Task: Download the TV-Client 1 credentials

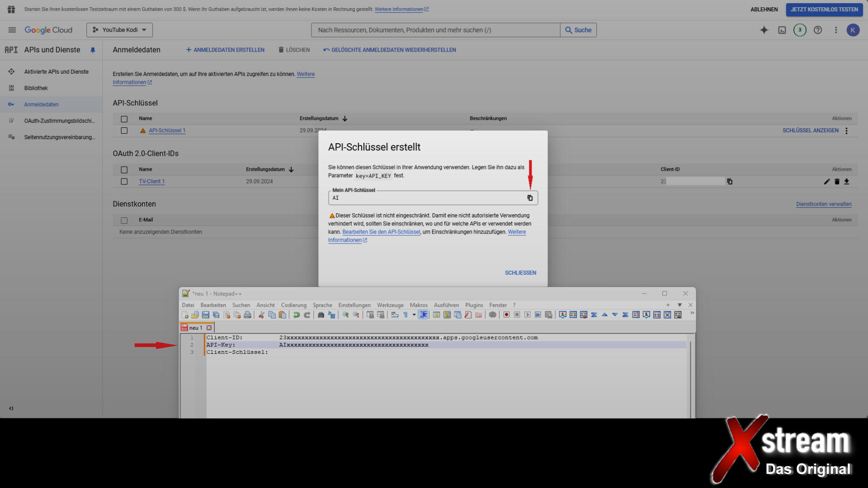Action: [x=847, y=182]
